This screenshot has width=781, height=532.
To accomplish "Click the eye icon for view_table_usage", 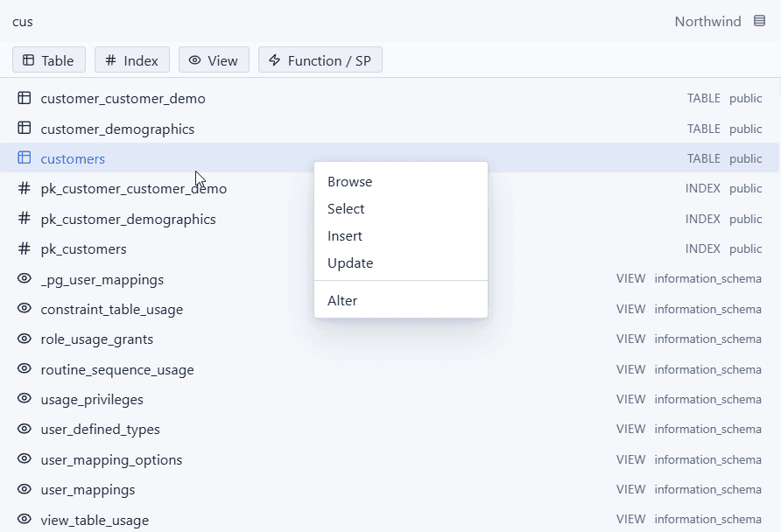I will tap(24, 519).
